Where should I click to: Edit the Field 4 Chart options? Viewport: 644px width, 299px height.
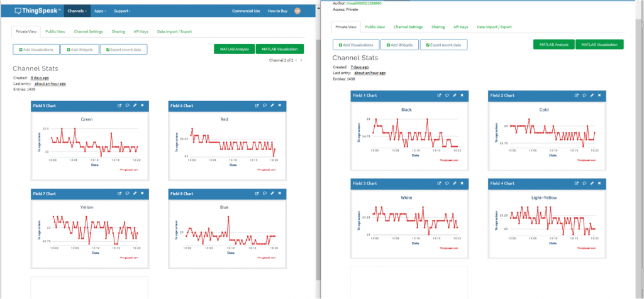click(x=592, y=183)
